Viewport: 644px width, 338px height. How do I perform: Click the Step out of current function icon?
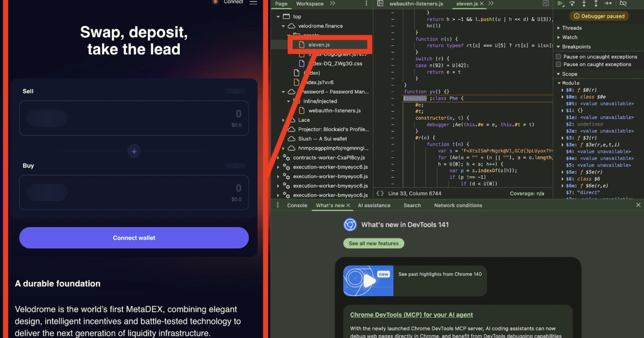pyautogui.click(x=596, y=4)
